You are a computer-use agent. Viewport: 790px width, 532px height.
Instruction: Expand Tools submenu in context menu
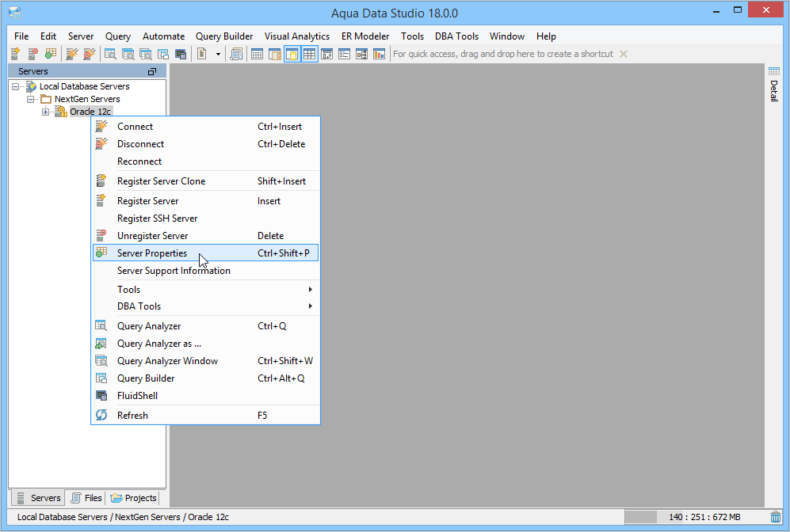click(x=205, y=290)
